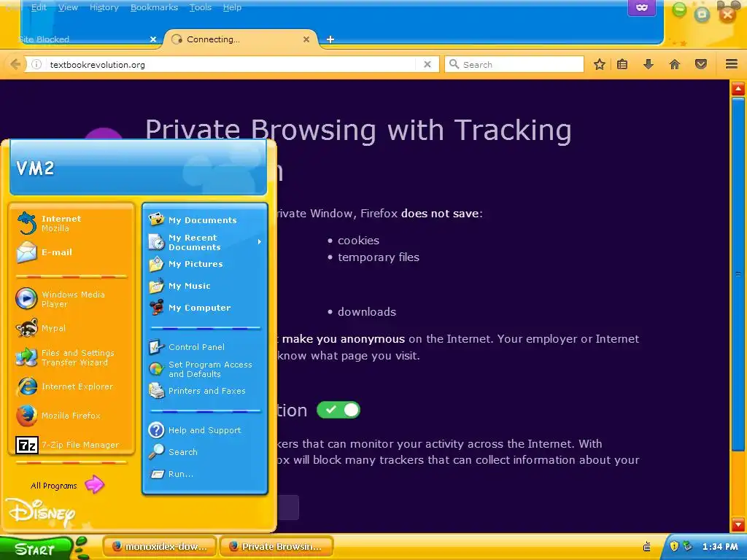747x560 pixels.
Task: Open the Downloads arrow panel
Action: [x=649, y=64]
